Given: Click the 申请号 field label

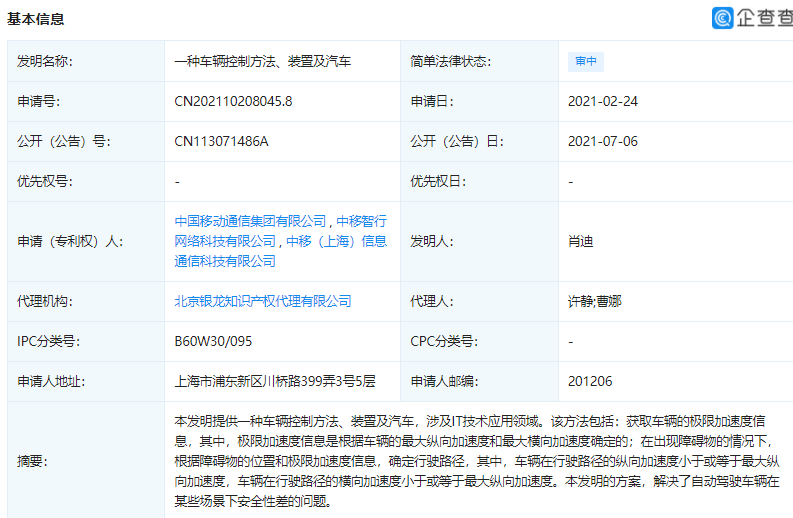Looking at the screenshot, I should pyautogui.click(x=38, y=101).
